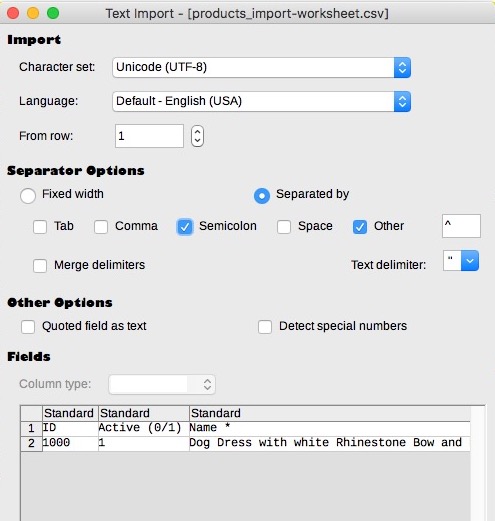Enable the Merge delimiters checkbox
The width and height of the screenshot is (495, 521).
click(40, 266)
